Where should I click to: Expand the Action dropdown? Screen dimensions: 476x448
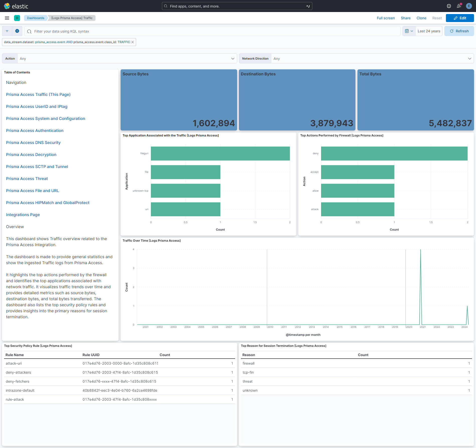click(233, 58)
